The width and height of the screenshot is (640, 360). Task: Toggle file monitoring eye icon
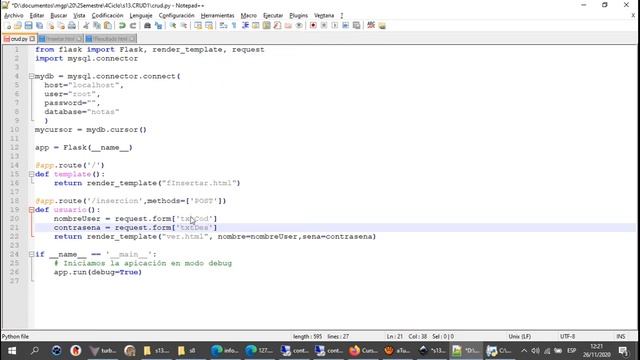[x=299, y=26]
